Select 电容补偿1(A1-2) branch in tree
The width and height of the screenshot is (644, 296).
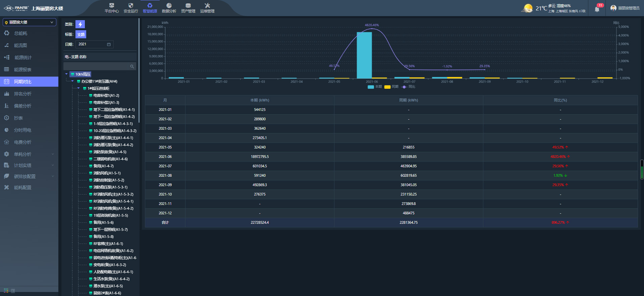[106, 95]
